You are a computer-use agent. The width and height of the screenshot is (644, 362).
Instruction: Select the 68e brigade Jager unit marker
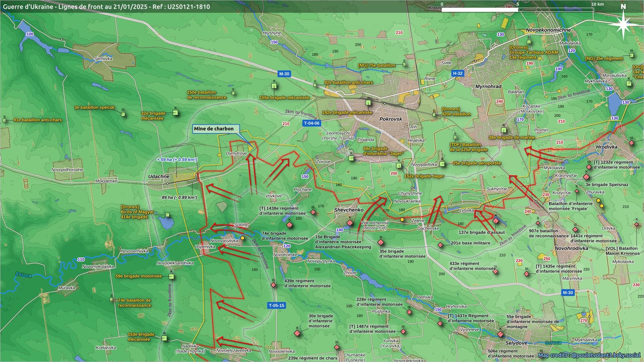pos(351,158)
